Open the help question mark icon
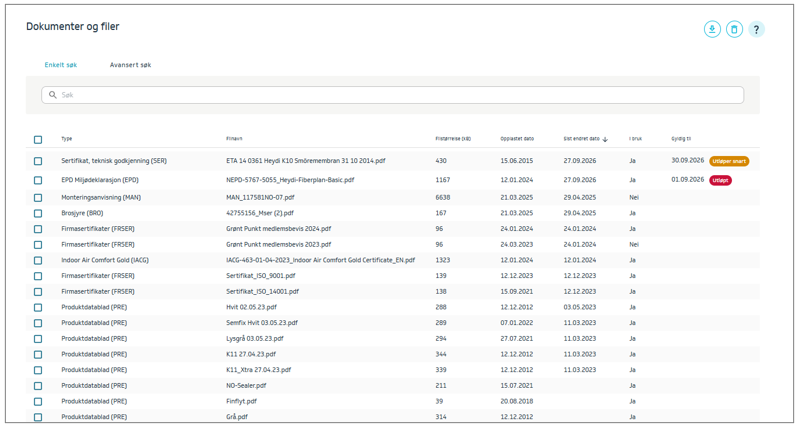Image resolution: width=799 pixels, height=429 pixels. [756, 29]
